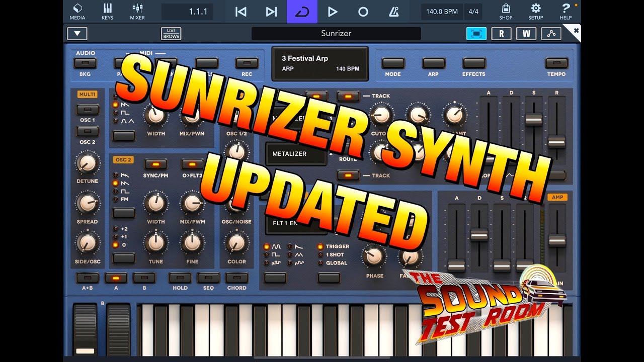Open the Help menu

[x=566, y=12]
